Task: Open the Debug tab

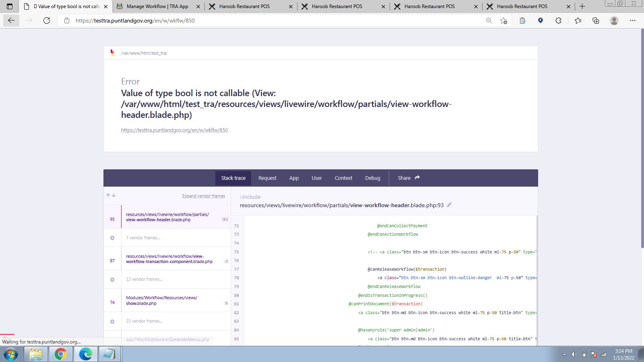Action: [x=373, y=178]
